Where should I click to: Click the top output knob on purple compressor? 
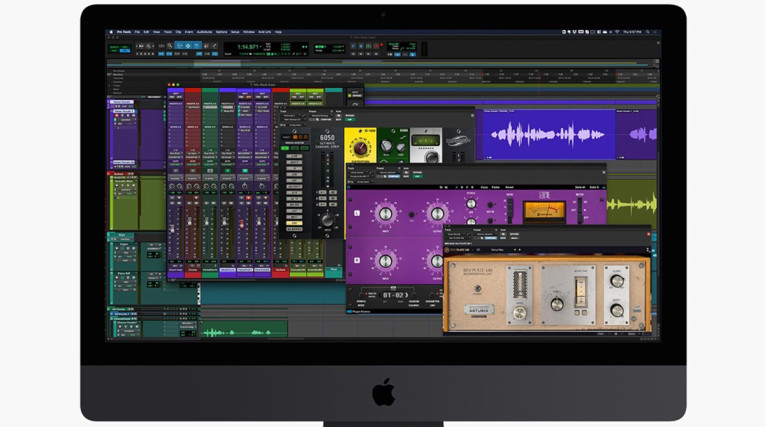[437, 214]
